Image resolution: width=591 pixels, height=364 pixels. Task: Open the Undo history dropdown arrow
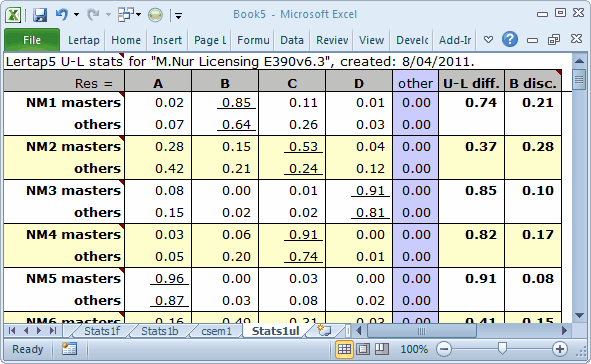click(x=76, y=15)
